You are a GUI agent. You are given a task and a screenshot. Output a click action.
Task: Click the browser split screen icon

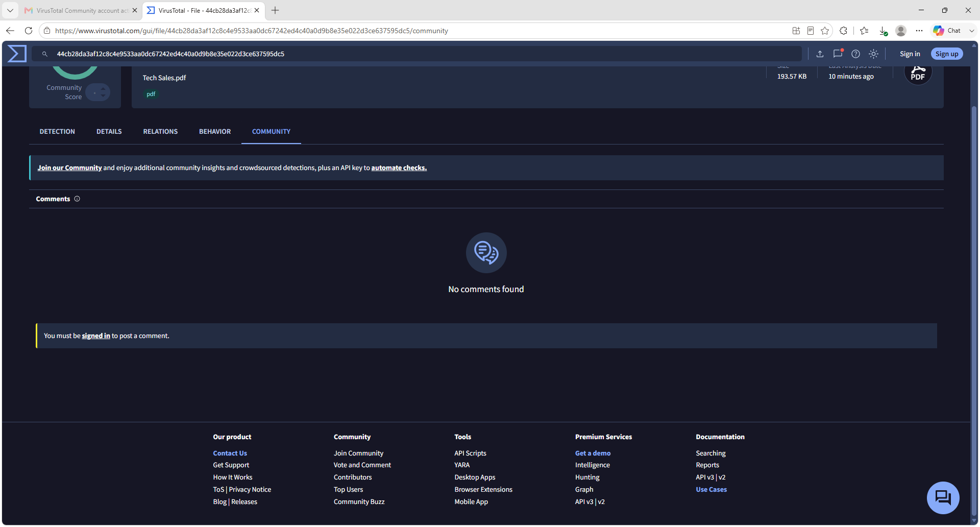point(796,31)
